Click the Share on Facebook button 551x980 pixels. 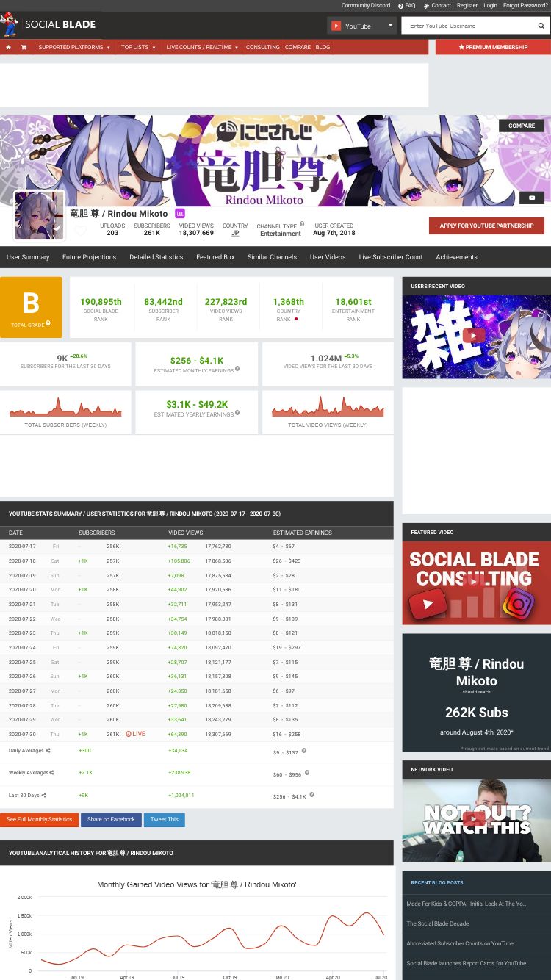pyautogui.click(x=111, y=819)
